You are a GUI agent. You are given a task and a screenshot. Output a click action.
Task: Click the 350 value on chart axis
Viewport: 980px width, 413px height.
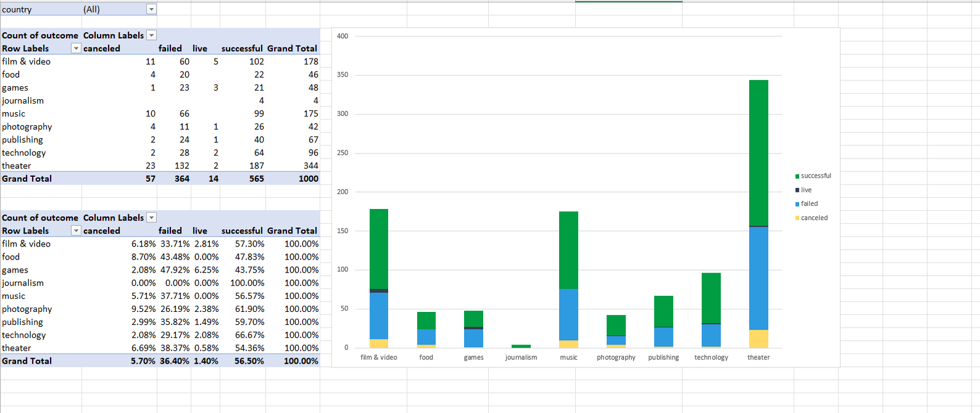[x=343, y=75]
